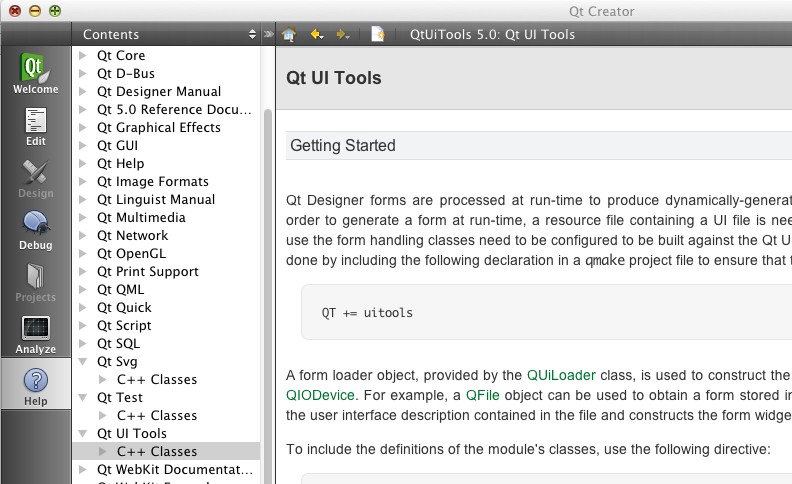Switch to Welcome mode
792x484 pixels.
[x=36, y=74]
